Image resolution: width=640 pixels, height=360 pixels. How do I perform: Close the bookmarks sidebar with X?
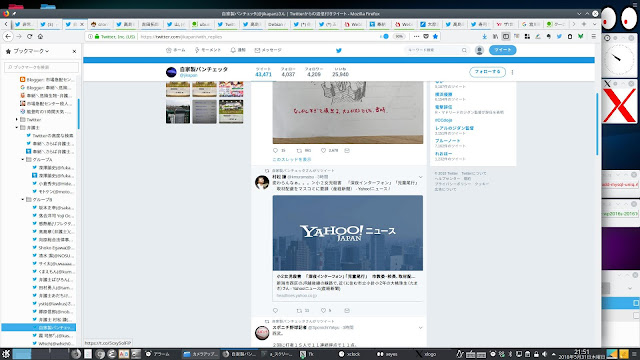[74, 51]
